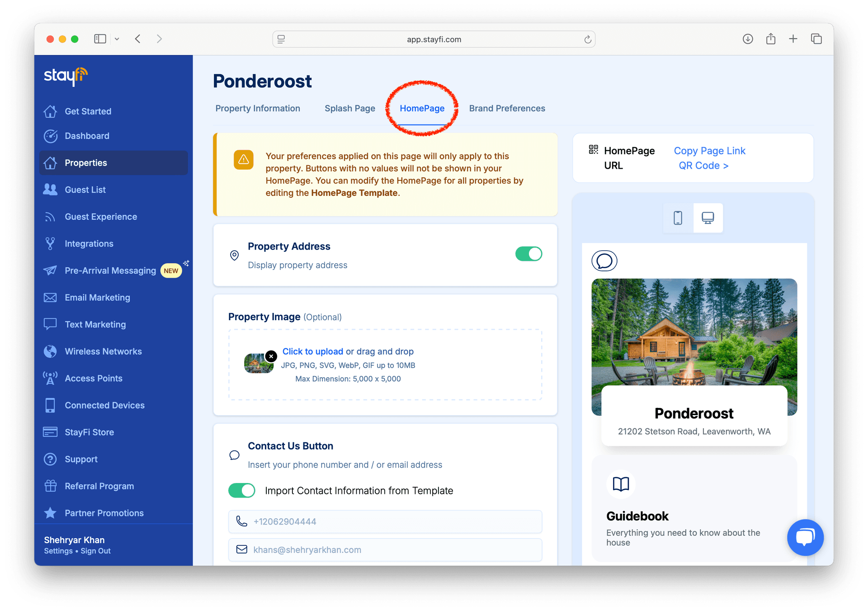
Task: Click the Guidebook book icon
Action: (621, 484)
